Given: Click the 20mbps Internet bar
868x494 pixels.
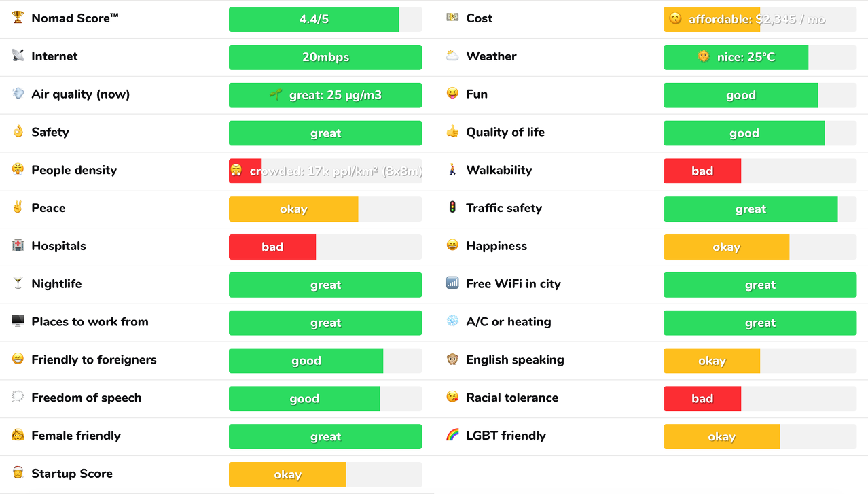Looking at the screenshot, I should [x=325, y=57].
